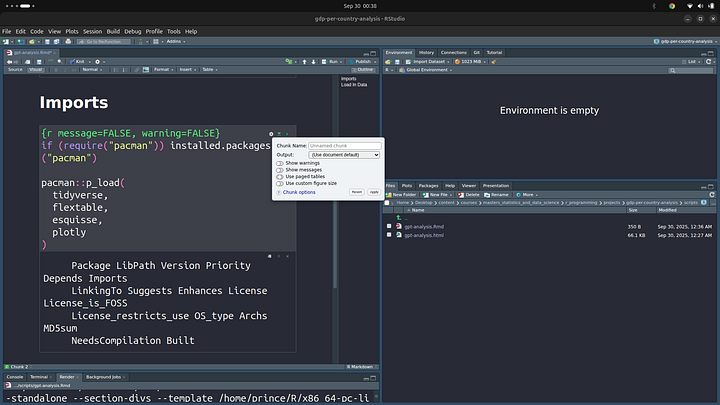Go to previous section up arrow
This screenshot has width=720, height=405.
304,62
